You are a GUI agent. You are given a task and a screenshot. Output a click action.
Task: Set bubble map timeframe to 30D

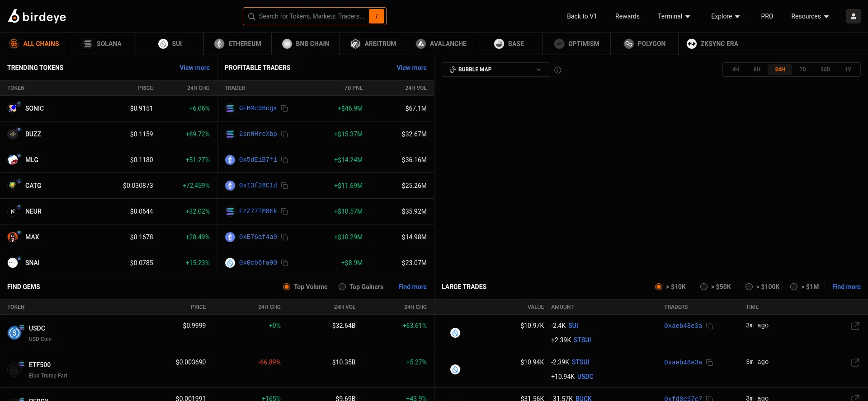coord(826,70)
